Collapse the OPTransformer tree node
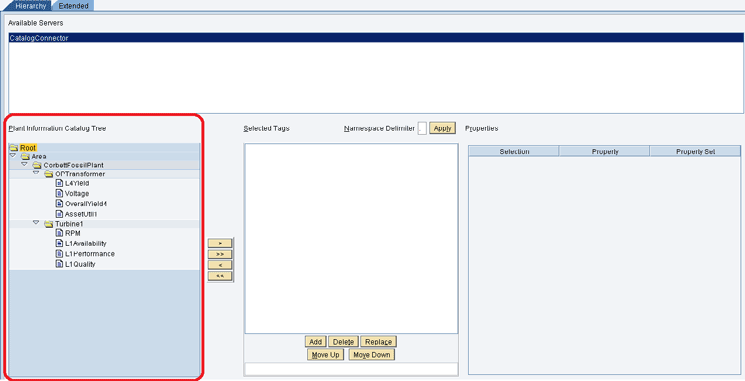This screenshot has height=381, width=745. 36,173
